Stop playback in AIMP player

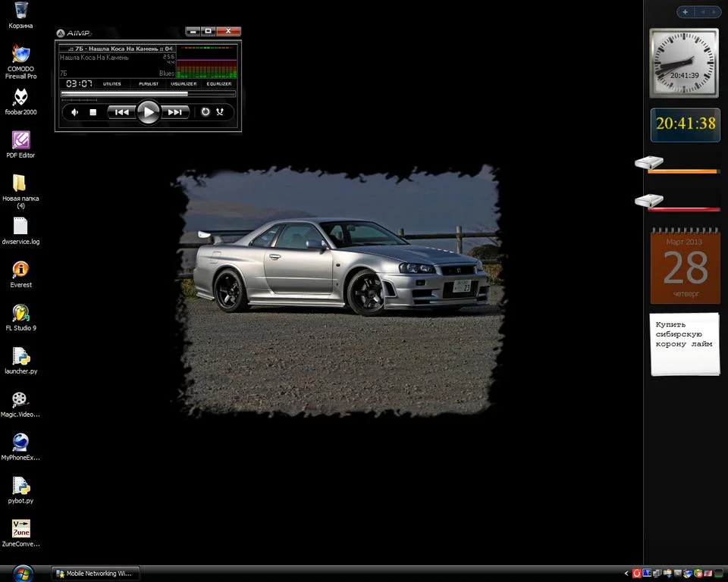click(x=93, y=112)
